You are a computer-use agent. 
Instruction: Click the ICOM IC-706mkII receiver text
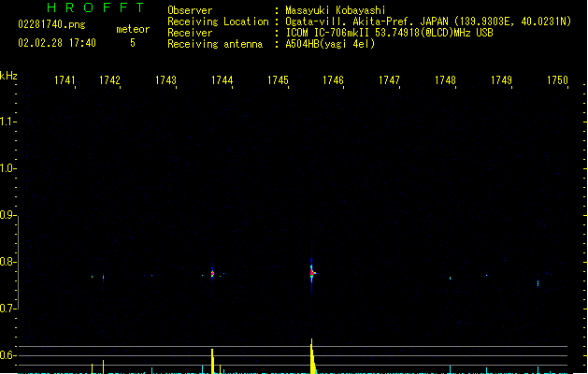(x=389, y=33)
